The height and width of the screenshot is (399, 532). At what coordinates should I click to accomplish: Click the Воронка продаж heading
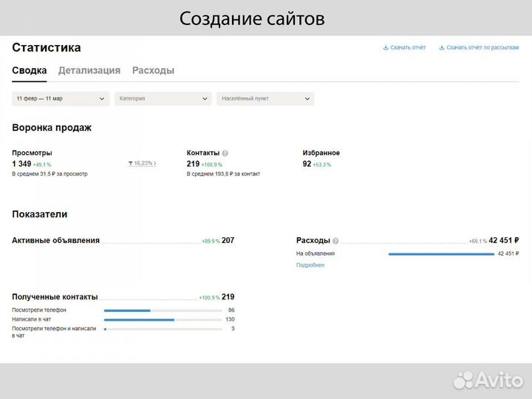point(52,128)
